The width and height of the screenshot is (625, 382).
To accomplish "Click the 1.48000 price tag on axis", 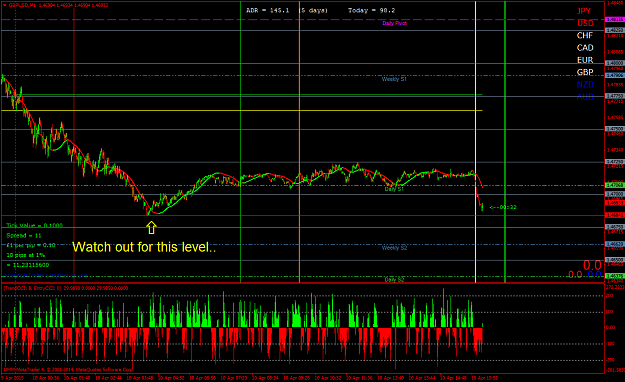I will click(615, 63).
